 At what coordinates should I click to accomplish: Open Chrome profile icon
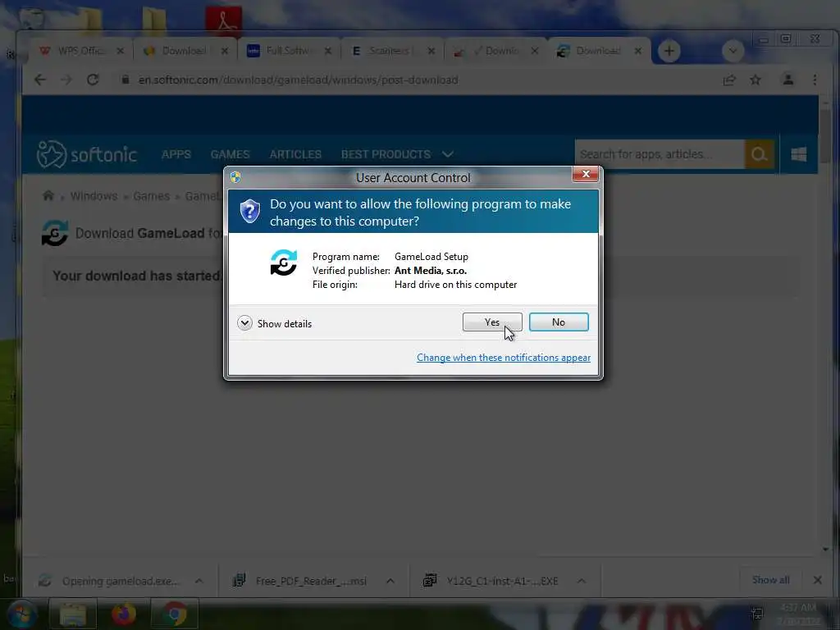coord(788,80)
